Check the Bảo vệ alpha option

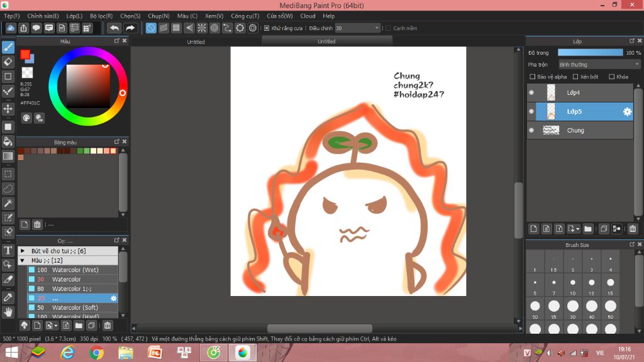click(532, 77)
